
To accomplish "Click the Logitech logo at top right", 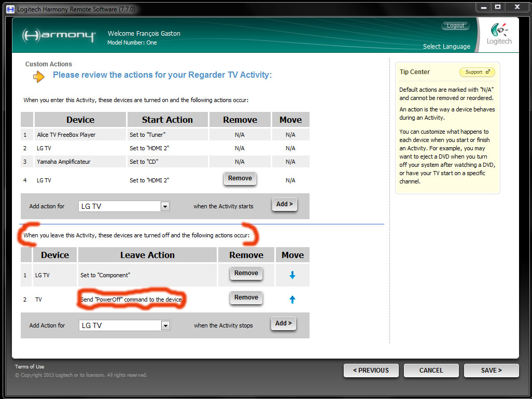I will (x=499, y=34).
